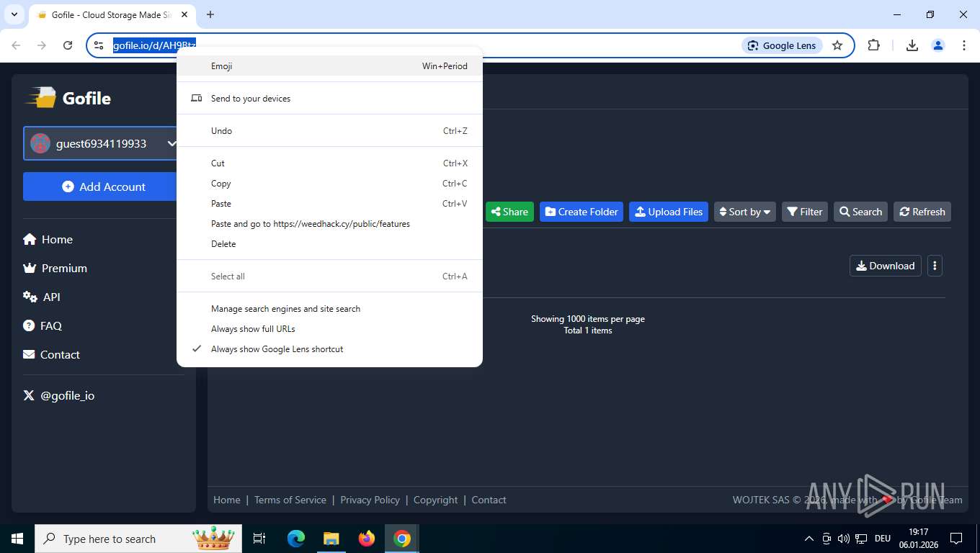Viewport: 980px width, 553px height.
Task: Open a new browser tab
Action: 210,14
